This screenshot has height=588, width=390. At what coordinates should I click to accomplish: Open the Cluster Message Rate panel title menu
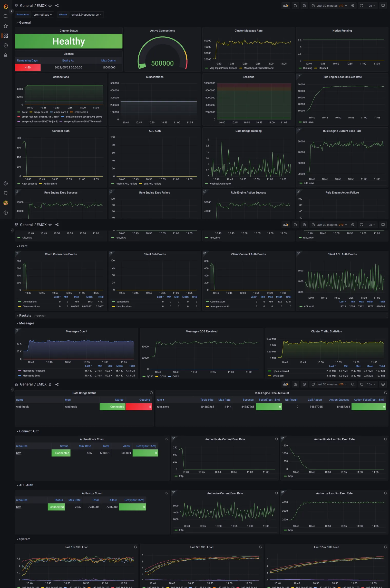click(248, 31)
